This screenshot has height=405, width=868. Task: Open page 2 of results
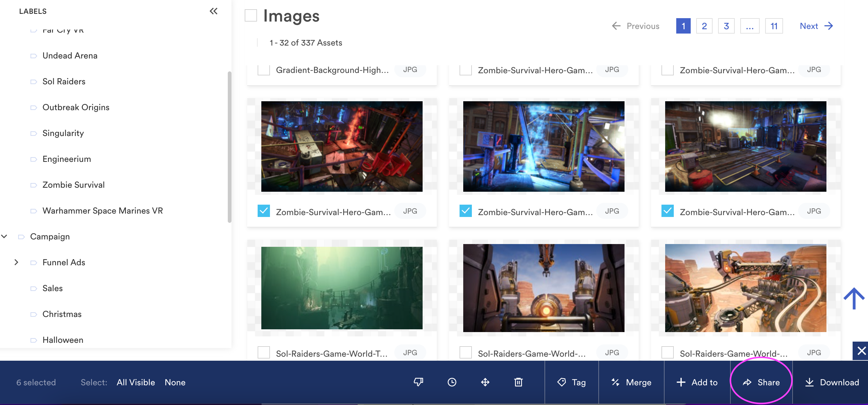(x=704, y=26)
